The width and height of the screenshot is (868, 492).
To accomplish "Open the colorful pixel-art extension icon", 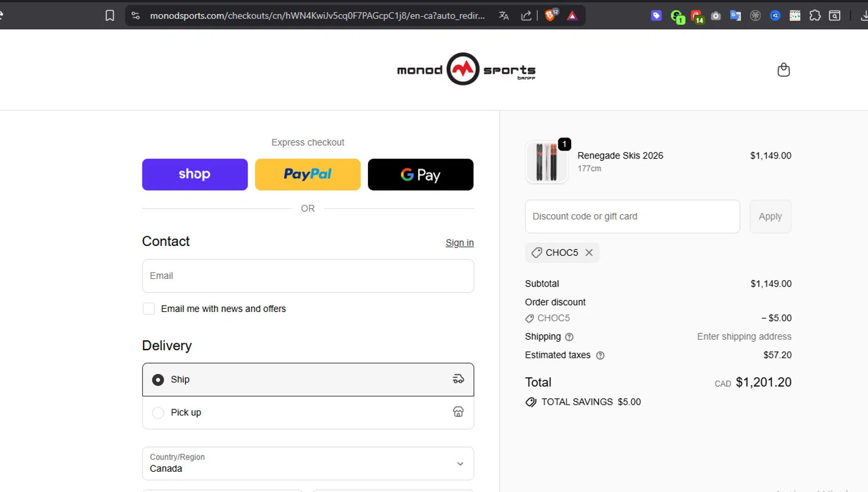I will pos(795,16).
